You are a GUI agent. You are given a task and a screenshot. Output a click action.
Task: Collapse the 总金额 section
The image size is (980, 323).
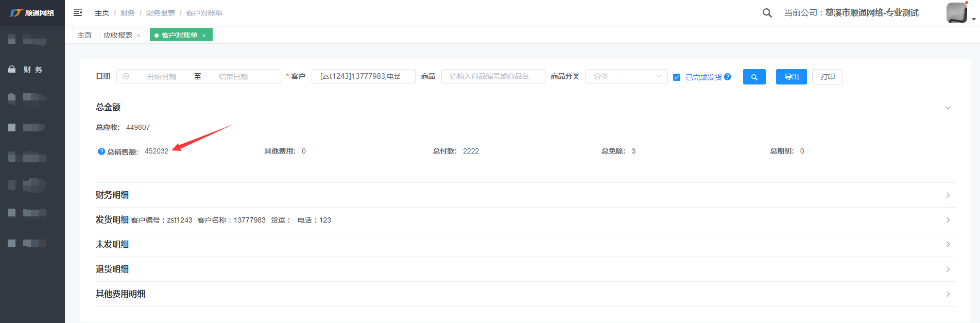(x=948, y=108)
